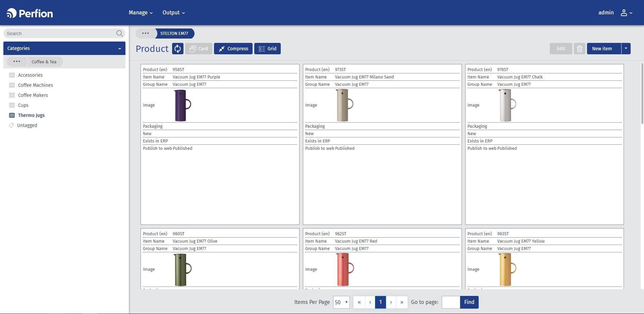
Task: Click 'Vacuum Jug EM77 Purple' item name
Action: (x=197, y=77)
